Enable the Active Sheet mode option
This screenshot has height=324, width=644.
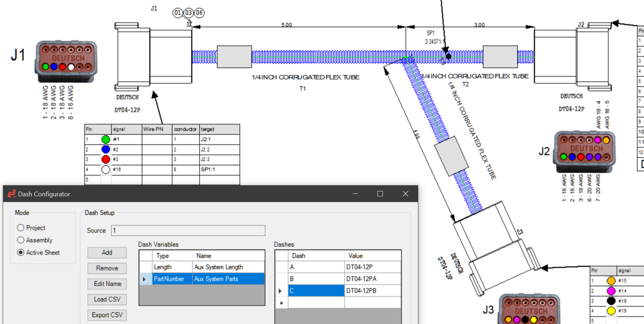pos(21,252)
